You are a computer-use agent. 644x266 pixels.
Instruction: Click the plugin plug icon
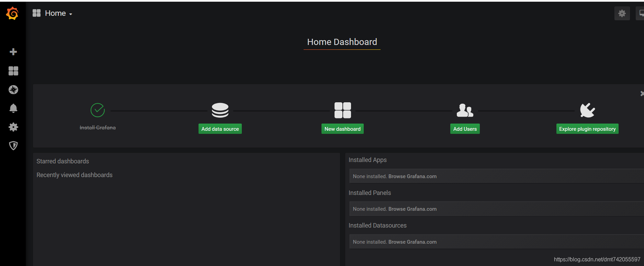pyautogui.click(x=587, y=110)
